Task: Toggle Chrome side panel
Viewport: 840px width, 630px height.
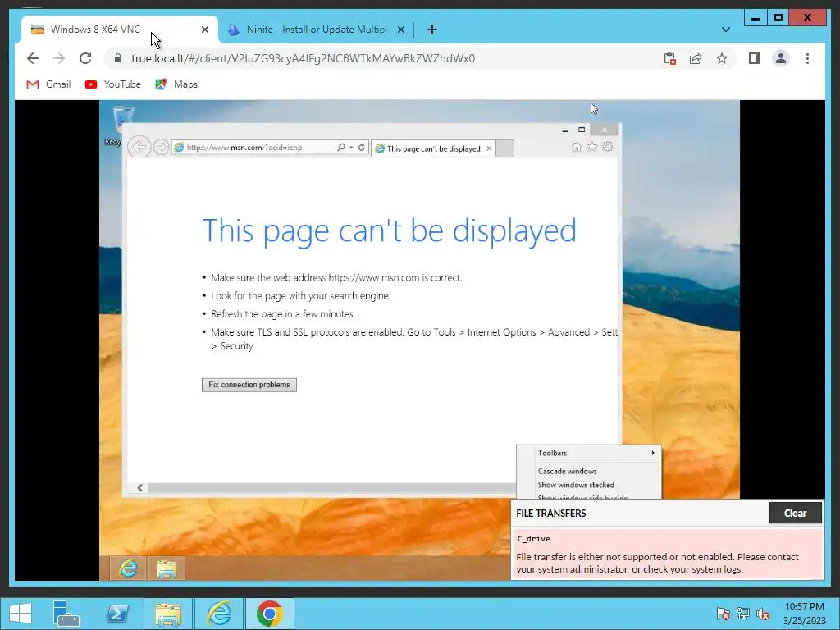Action: coord(755,58)
